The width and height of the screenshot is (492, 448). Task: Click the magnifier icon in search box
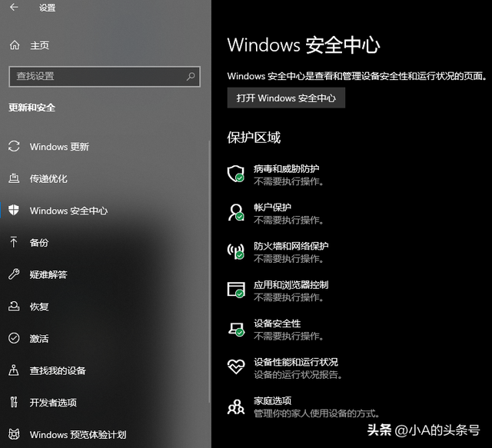(191, 76)
